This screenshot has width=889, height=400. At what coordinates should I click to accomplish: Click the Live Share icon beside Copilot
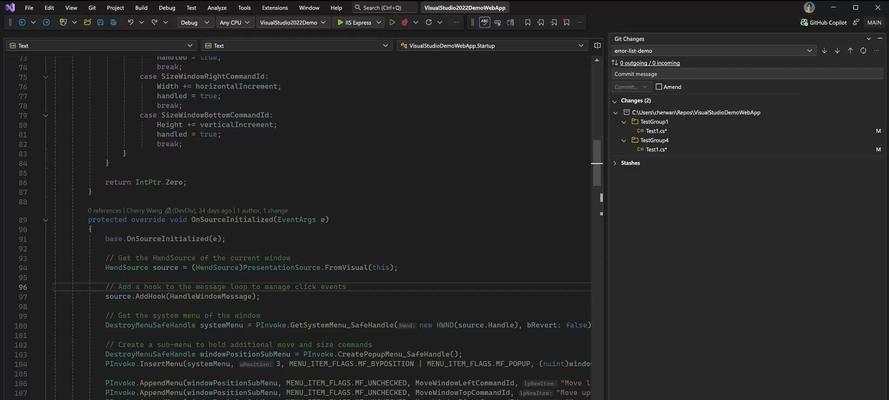tap(856, 23)
